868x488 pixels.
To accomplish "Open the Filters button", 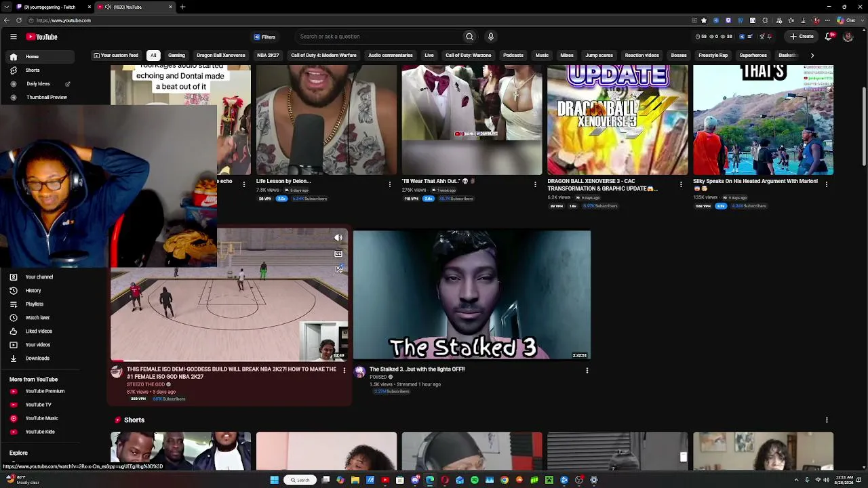I will coord(264,37).
